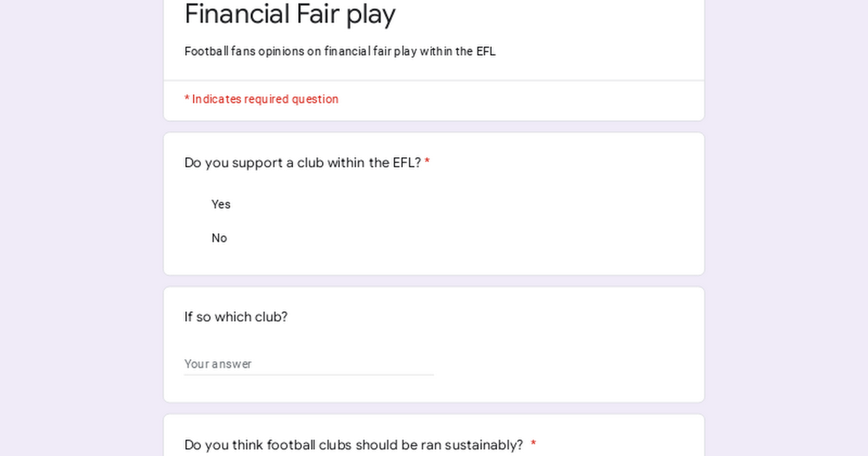Choose No for supporting an EFL club
The height and width of the screenshot is (456, 868).
[219, 238]
